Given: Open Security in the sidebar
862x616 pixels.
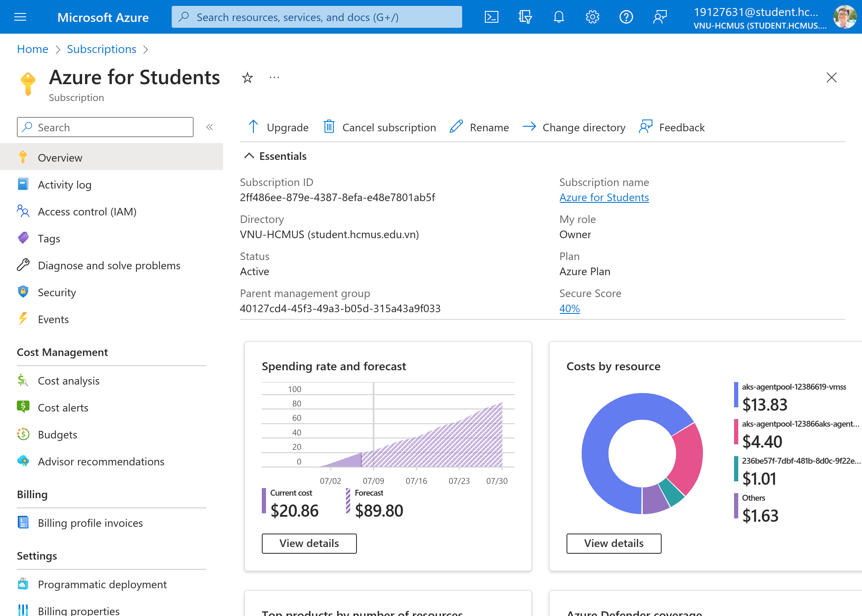Looking at the screenshot, I should tap(112, 292).
